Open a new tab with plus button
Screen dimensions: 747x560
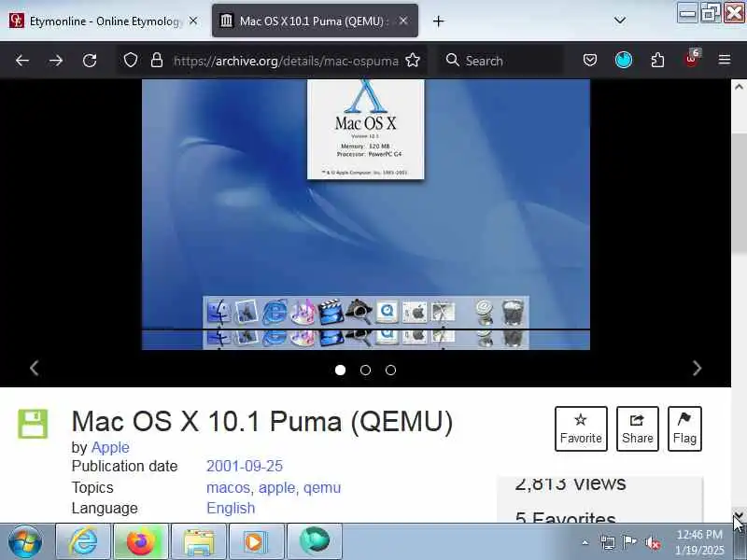438,21
